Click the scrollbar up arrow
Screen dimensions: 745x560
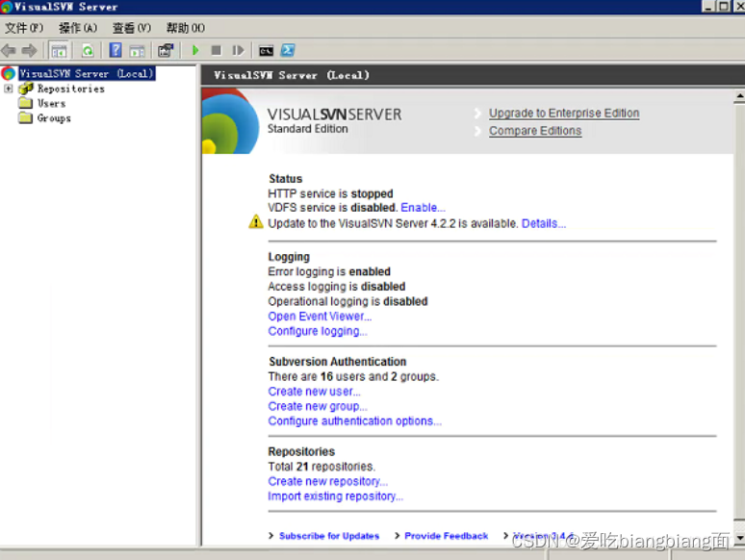point(739,96)
